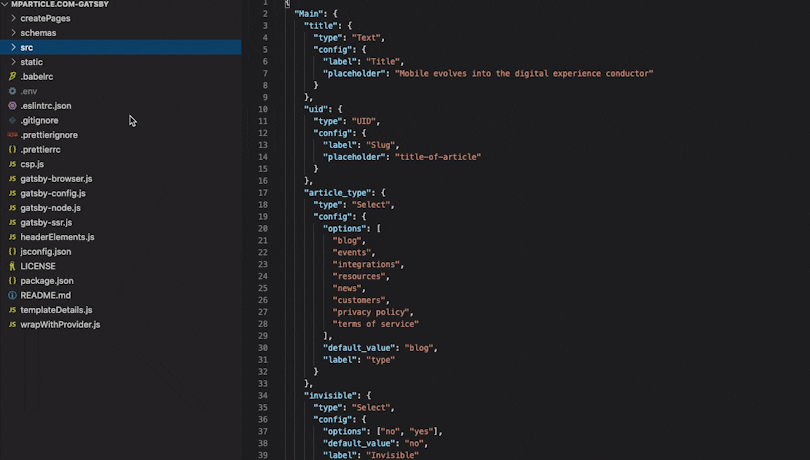Open the LICENSE file

point(38,266)
